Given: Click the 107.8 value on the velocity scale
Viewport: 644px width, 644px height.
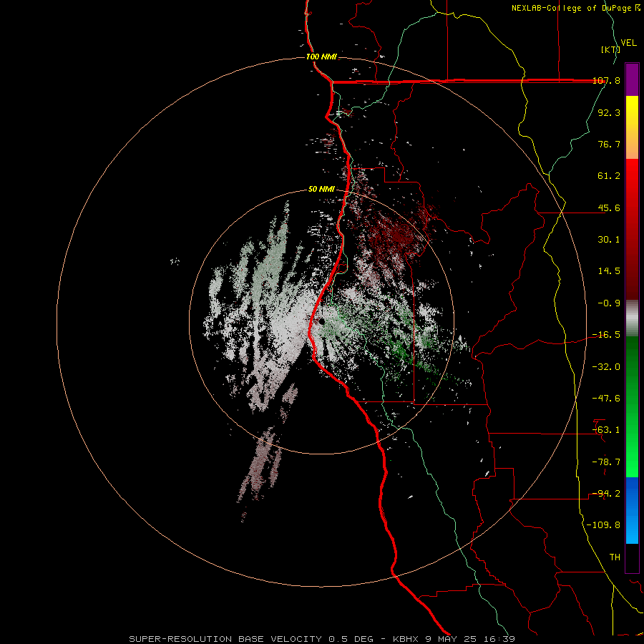Looking at the screenshot, I should (x=606, y=80).
